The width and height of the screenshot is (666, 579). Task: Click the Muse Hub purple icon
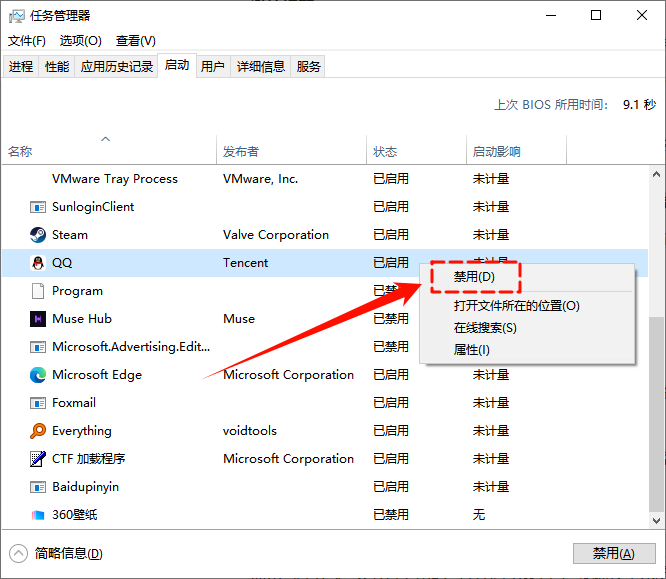pyautogui.click(x=38, y=319)
